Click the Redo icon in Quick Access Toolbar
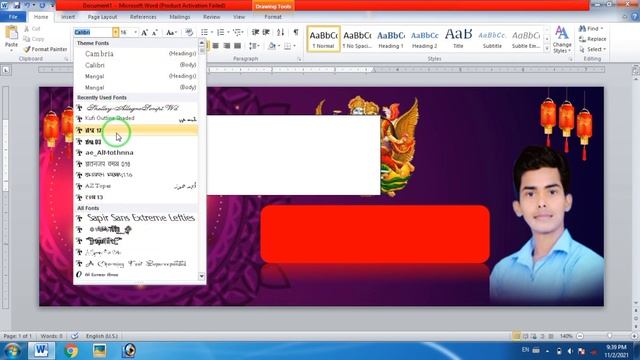640x360 pixels. 42,5
